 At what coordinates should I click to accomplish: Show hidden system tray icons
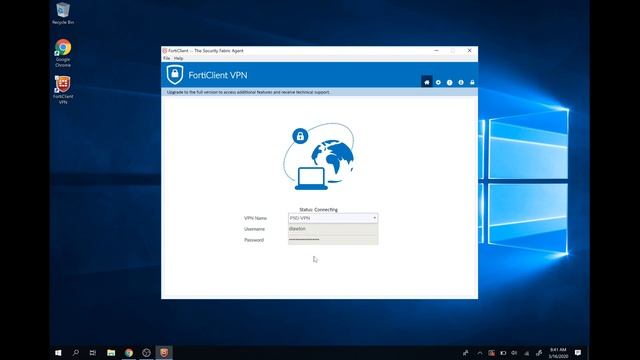pos(480,353)
